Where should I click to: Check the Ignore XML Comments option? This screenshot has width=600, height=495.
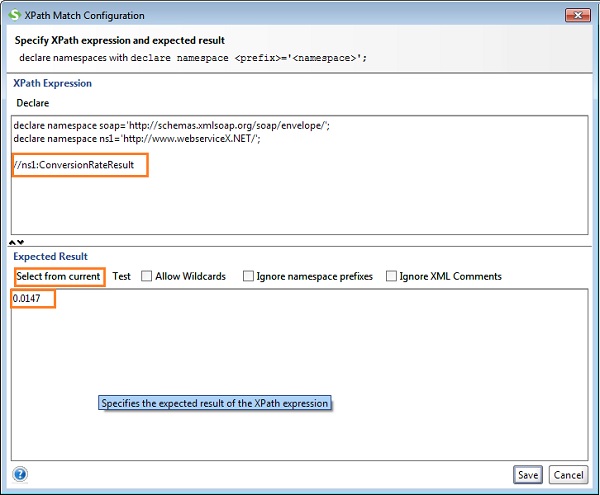(391, 276)
